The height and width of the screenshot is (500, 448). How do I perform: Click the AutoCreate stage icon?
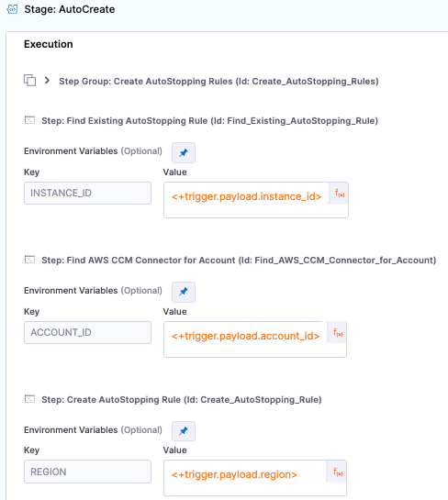(x=12, y=9)
